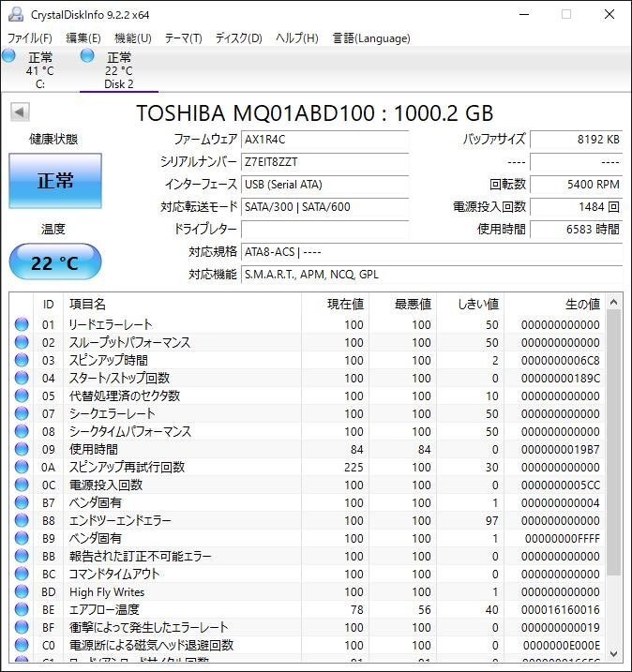632x672 pixels.
Task: Click raw value 0000000019B7 in 使用時間 row
Action: [561, 449]
